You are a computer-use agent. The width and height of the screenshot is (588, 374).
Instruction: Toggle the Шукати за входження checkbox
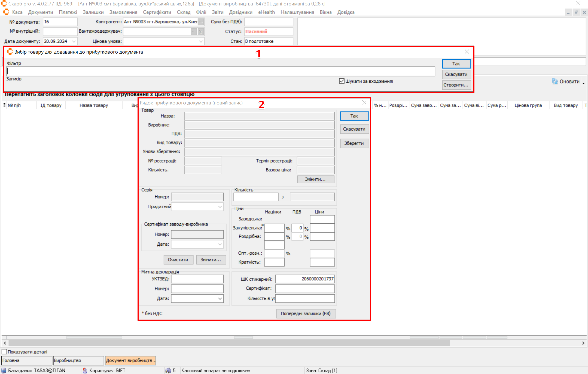[x=342, y=81]
